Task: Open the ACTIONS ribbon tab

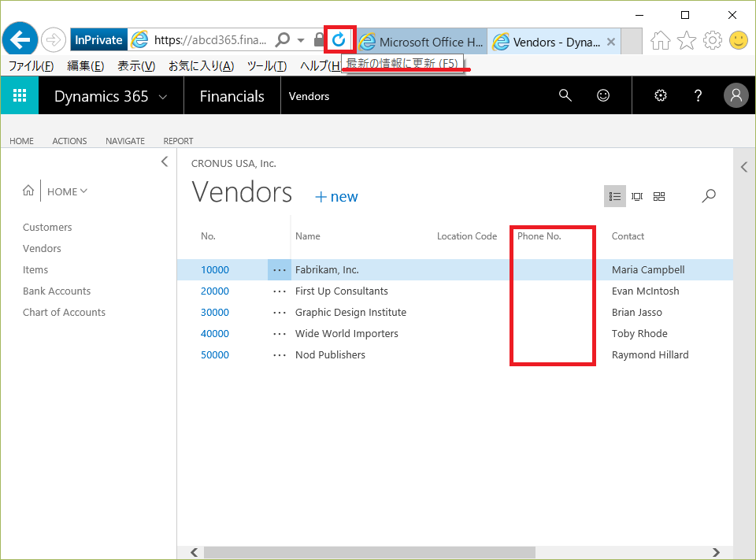Action: click(69, 141)
